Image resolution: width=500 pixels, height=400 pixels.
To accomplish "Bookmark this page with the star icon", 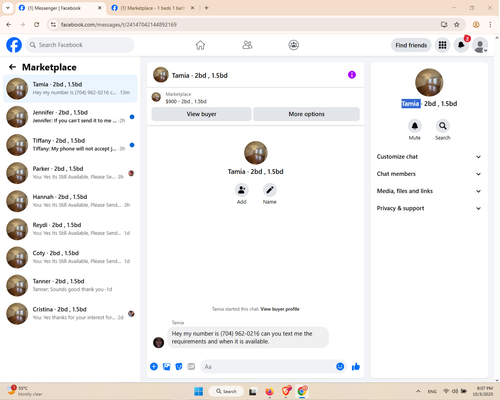I will [457, 25].
